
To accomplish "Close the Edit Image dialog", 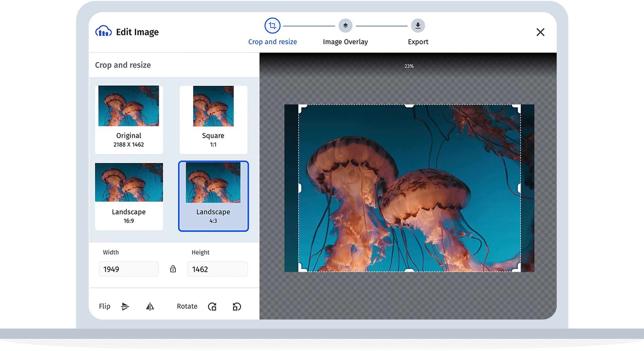I will [x=540, y=32].
